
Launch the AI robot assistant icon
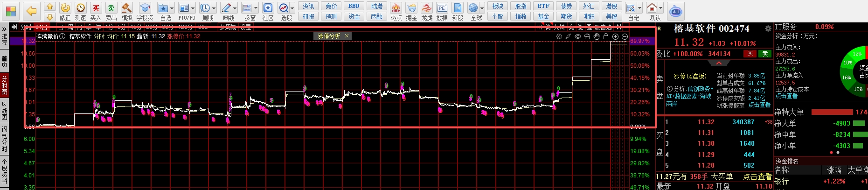point(675,11)
